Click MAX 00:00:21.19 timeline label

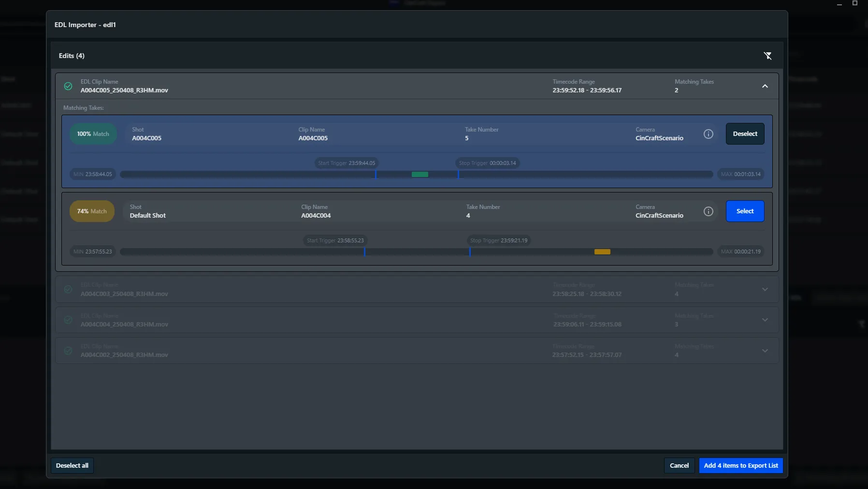click(x=740, y=252)
